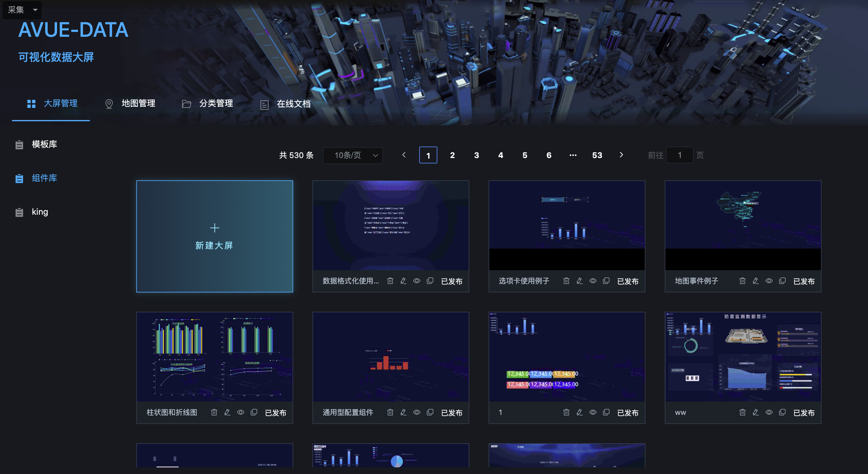Open the 地图事件例子 thumbnail preview
The width and height of the screenshot is (868, 474).
coord(743,225)
